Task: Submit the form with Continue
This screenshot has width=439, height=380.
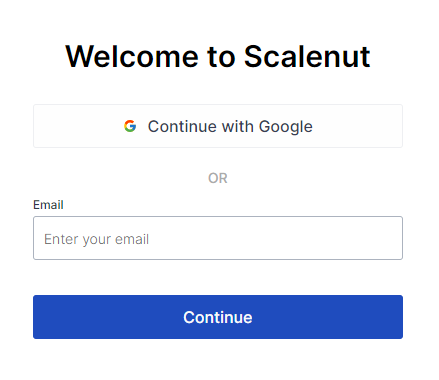Action: pos(218,317)
